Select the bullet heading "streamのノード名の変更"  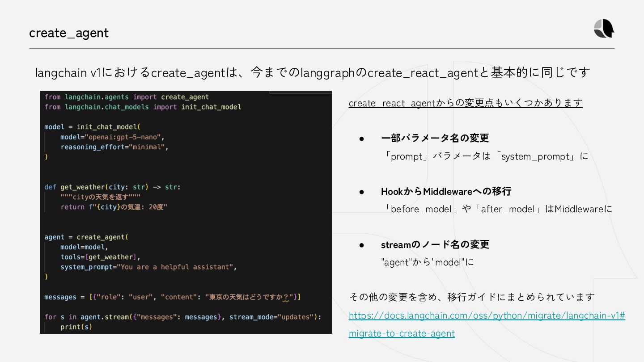click(435, 244)
